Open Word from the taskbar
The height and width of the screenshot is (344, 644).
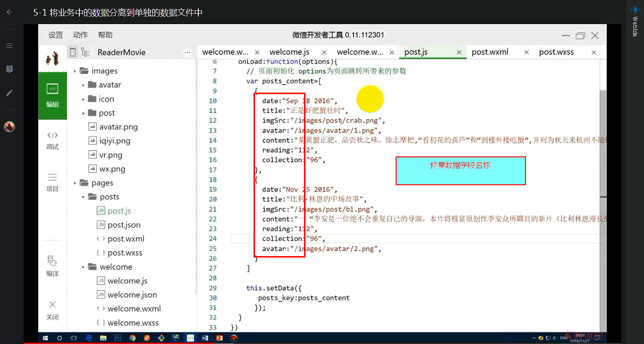204,338
